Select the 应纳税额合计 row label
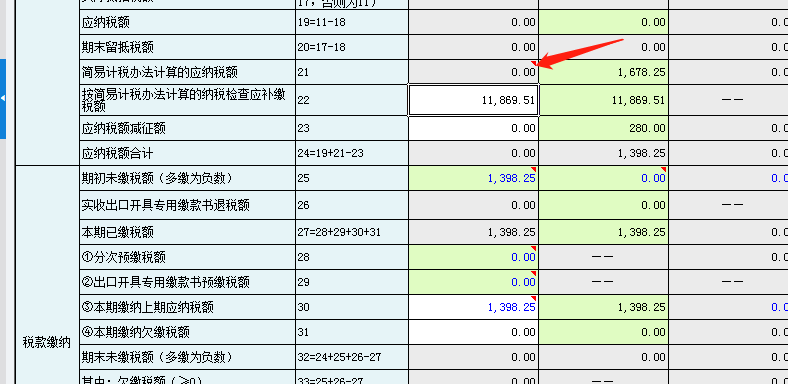Image resolution: width=788 pixels, height=384 pixels. point(118,153)
